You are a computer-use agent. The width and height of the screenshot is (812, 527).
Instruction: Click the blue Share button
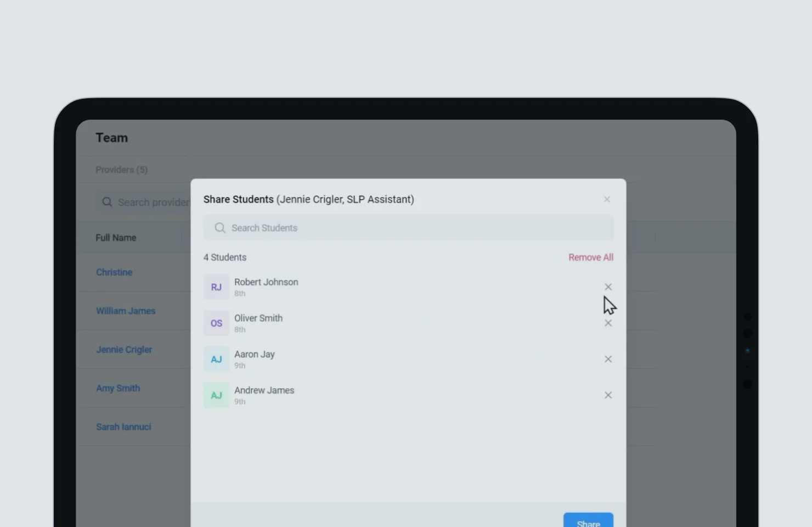(x=588, y=520)
